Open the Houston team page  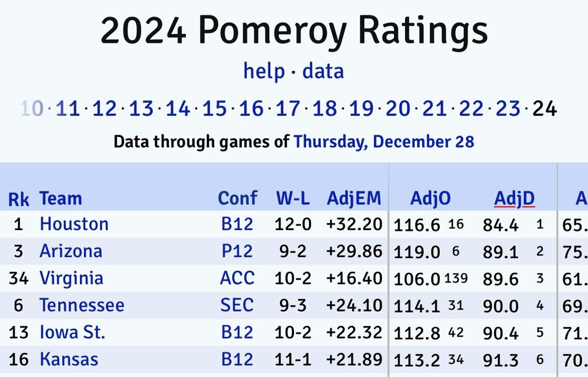point(74,224)
